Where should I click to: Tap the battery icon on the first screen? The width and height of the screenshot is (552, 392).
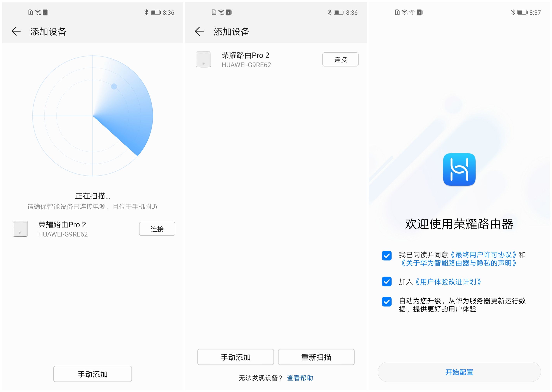pyautogui.click(x=156, y=12)
